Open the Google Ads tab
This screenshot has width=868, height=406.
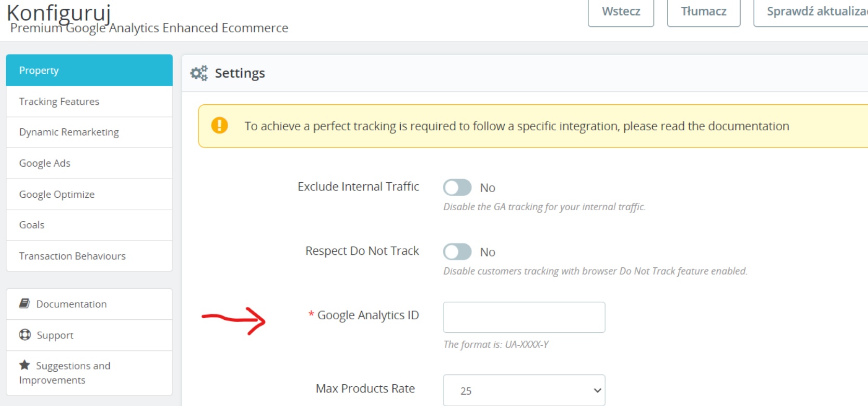pyautogui.click(x=89, y=163)
